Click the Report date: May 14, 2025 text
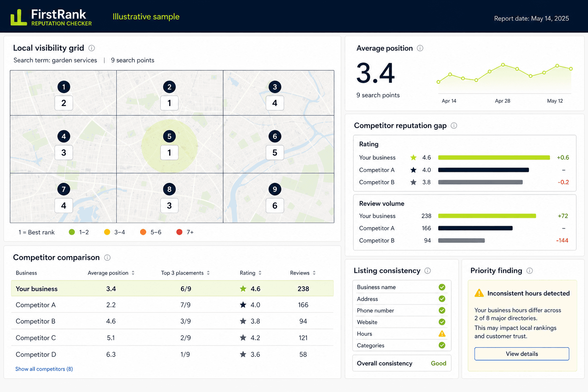The image size is (588, 392). point(531,18)
